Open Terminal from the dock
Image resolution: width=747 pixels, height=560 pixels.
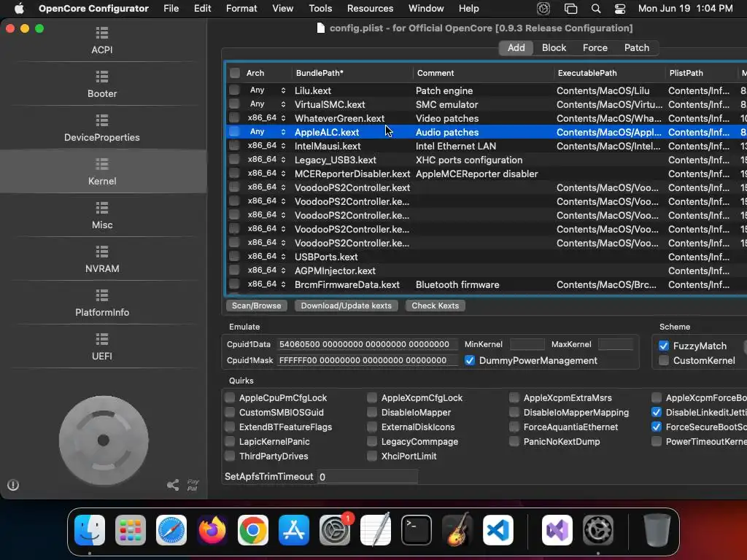(x=417, y=529)
